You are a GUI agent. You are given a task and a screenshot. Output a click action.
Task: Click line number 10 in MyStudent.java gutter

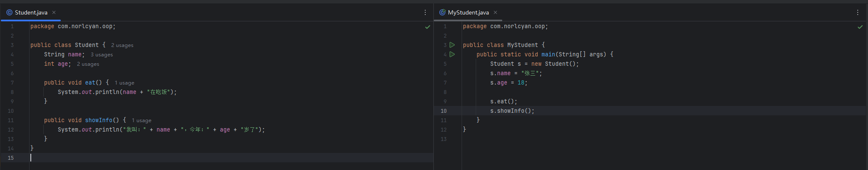[x=444, y=111]
